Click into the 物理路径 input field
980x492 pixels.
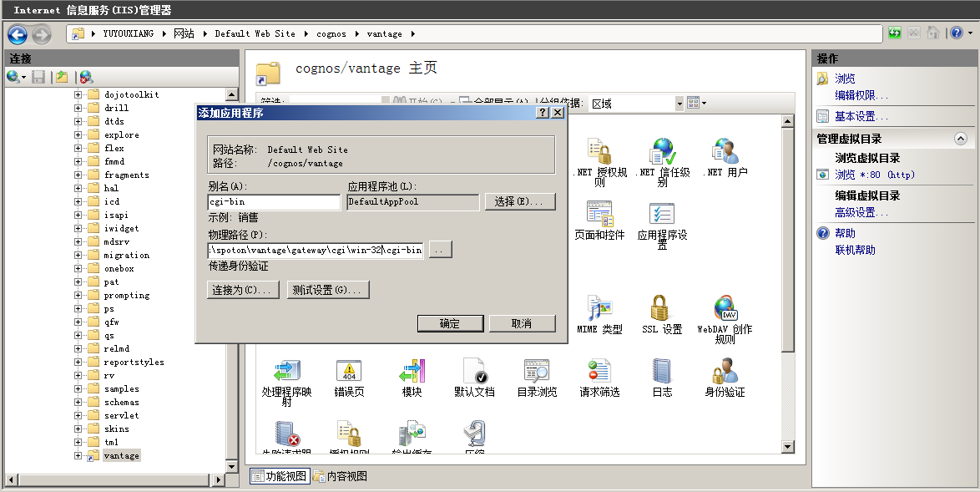[316, 250]
